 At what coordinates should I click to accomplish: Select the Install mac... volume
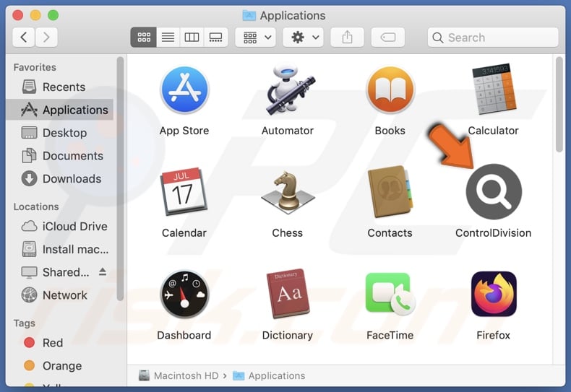[59, 249]
